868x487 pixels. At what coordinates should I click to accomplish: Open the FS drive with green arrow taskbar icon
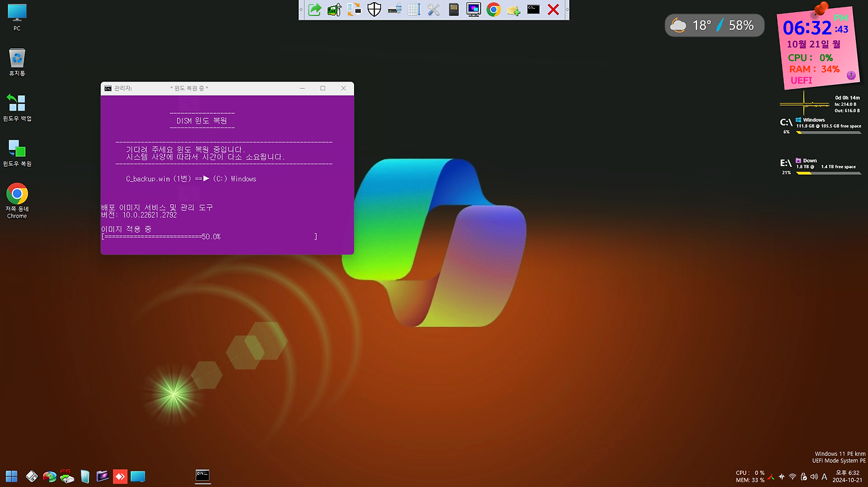tap(66, 476)
